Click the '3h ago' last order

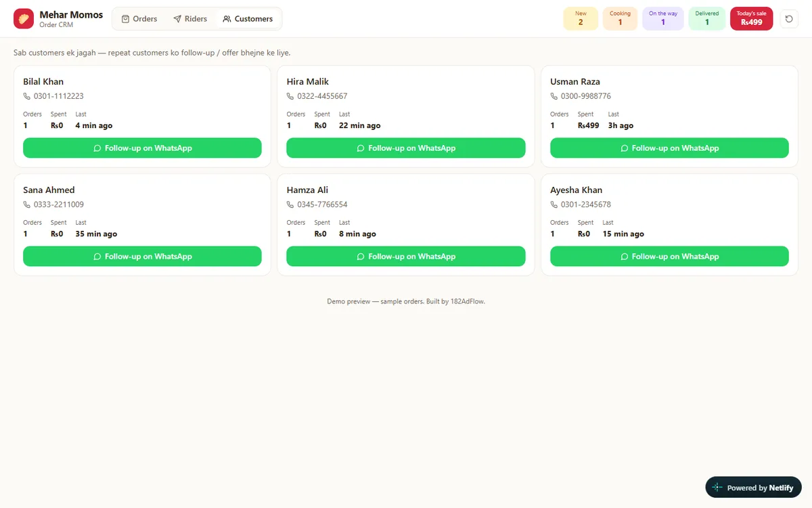621,125
